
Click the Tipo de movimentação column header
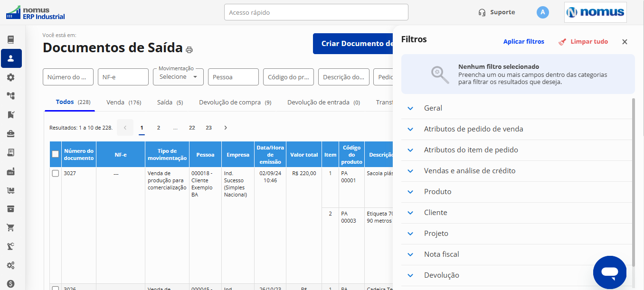167,154
